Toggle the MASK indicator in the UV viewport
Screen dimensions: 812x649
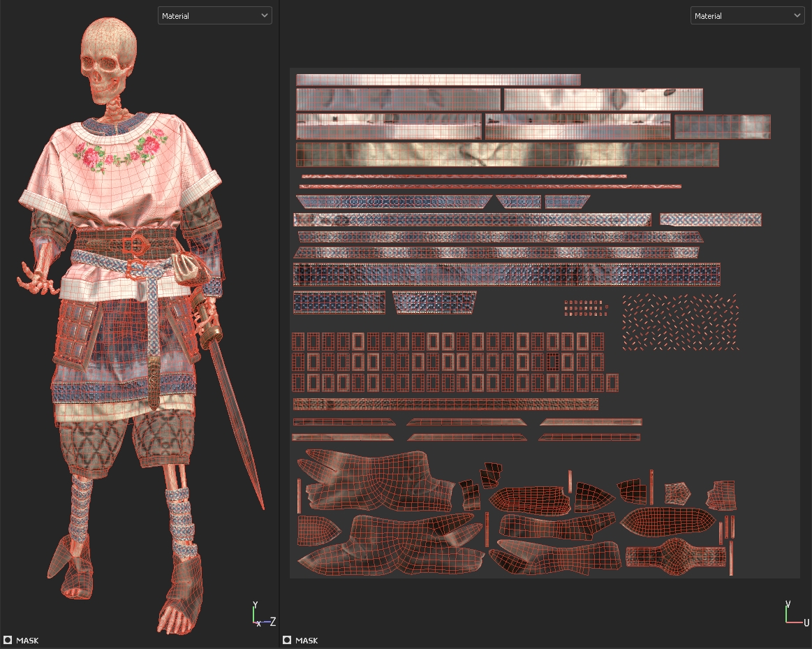click(x=287, y=640)
